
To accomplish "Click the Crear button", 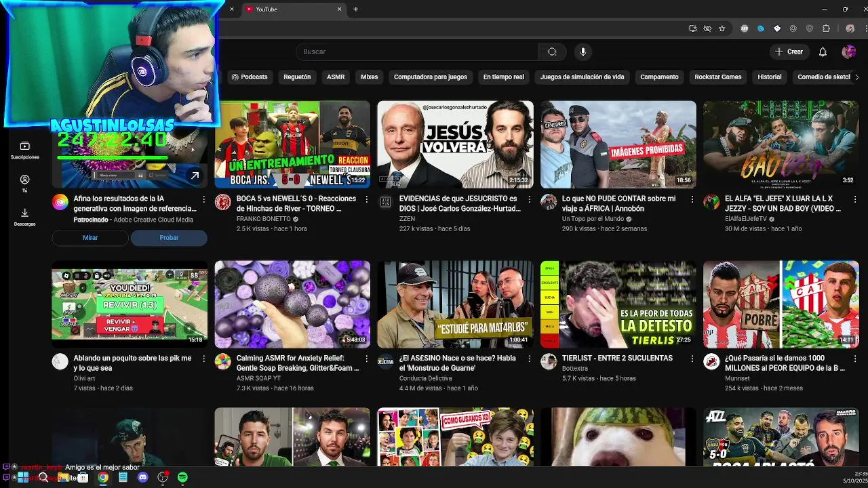I will [x=789, y=52].
